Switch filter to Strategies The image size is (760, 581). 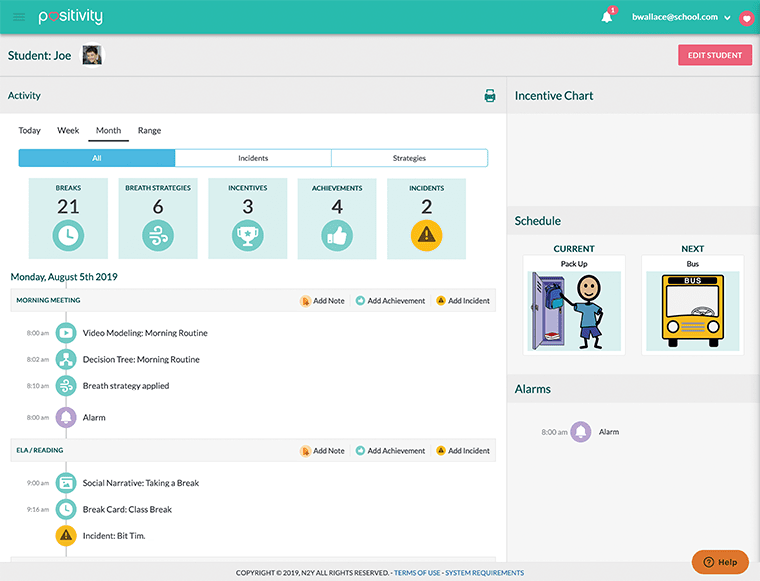pyautogui.click(x=409, y=158)
